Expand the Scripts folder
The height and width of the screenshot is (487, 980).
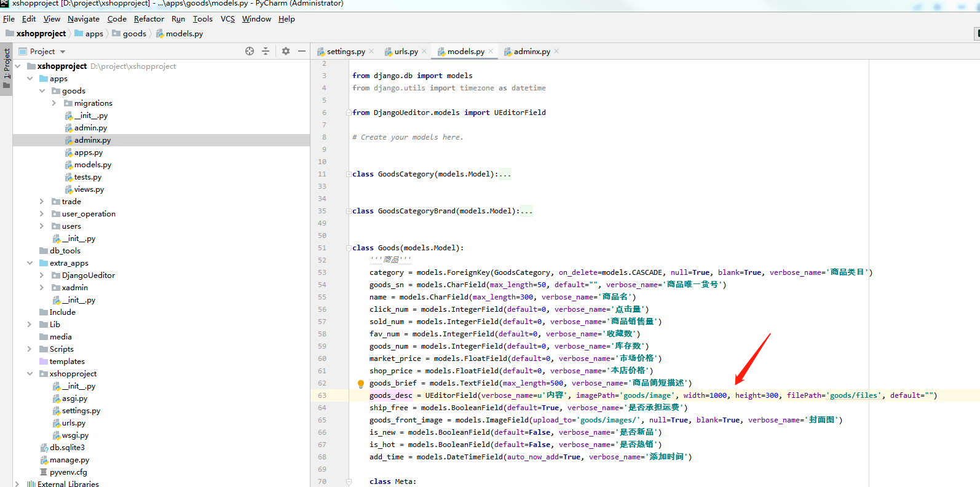(x=30, y=349)
